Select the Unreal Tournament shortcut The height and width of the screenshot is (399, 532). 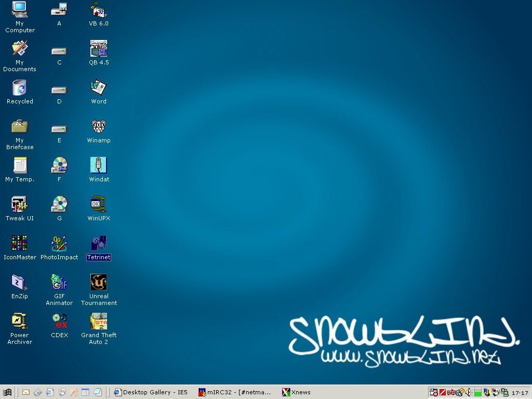click(x=99, y=283)
